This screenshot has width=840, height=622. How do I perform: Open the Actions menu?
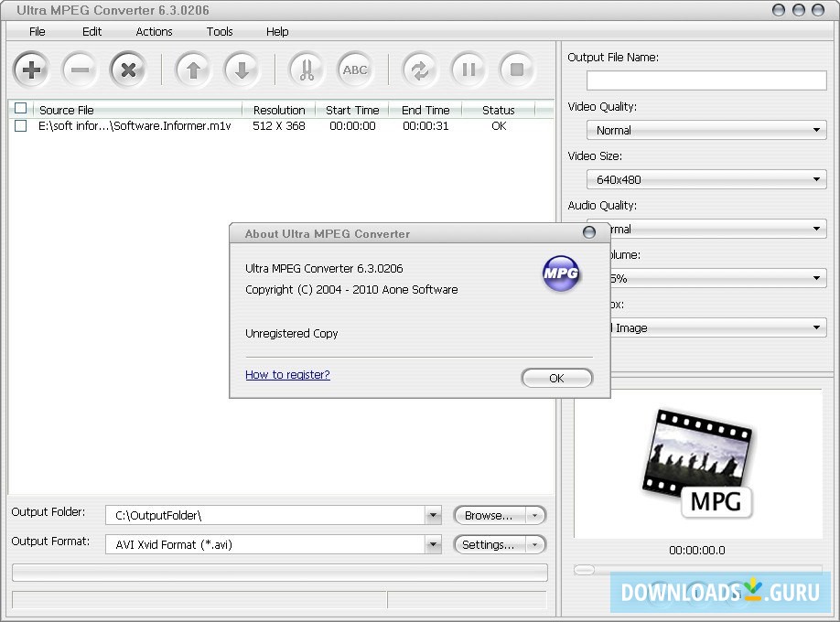click(x=154, y=31)
